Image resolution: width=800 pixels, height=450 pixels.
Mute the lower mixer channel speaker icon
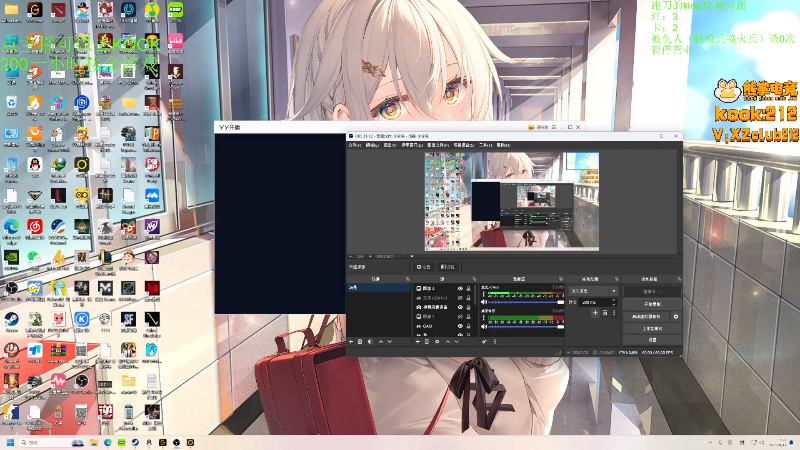[484, 327]
